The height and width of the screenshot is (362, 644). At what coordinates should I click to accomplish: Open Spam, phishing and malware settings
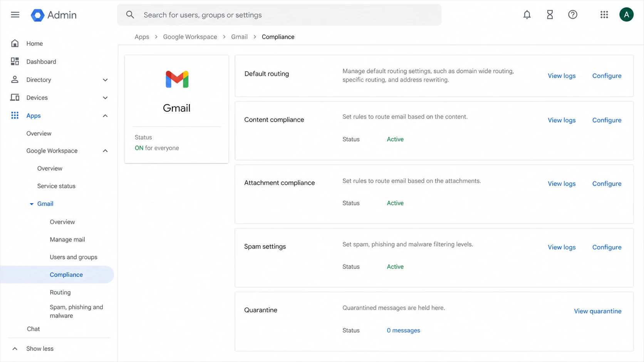tap(76, 311)
